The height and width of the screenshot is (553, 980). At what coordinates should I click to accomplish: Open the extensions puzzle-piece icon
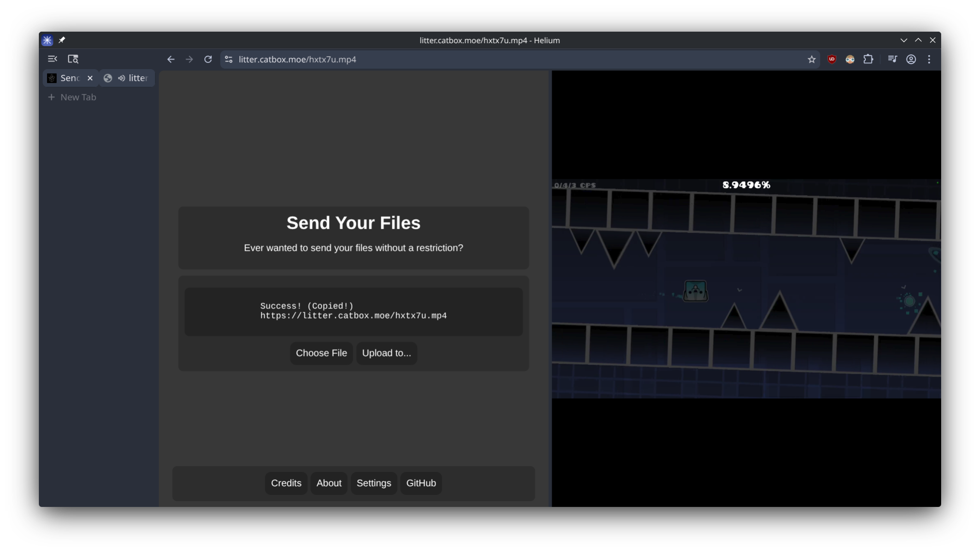coord(868,59)
